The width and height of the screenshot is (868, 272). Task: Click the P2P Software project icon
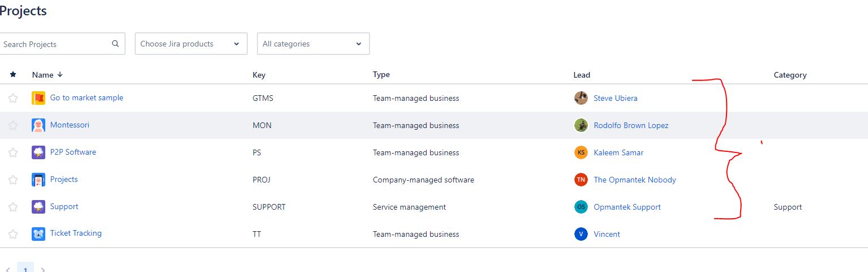38,152
